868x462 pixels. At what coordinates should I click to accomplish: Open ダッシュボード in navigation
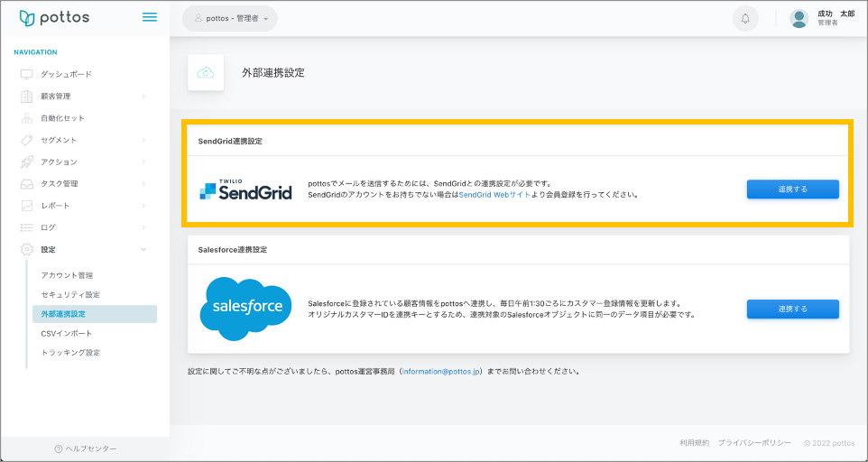(x=67, y=74)
